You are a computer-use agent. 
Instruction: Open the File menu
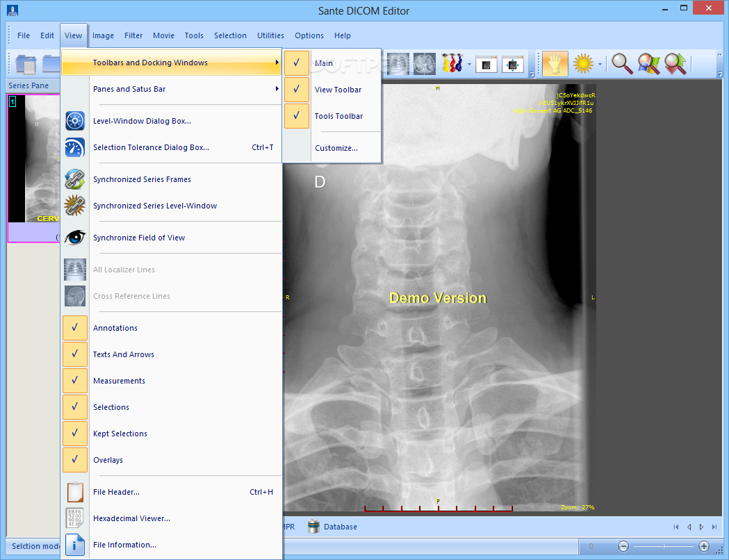[x=23, y=35]
